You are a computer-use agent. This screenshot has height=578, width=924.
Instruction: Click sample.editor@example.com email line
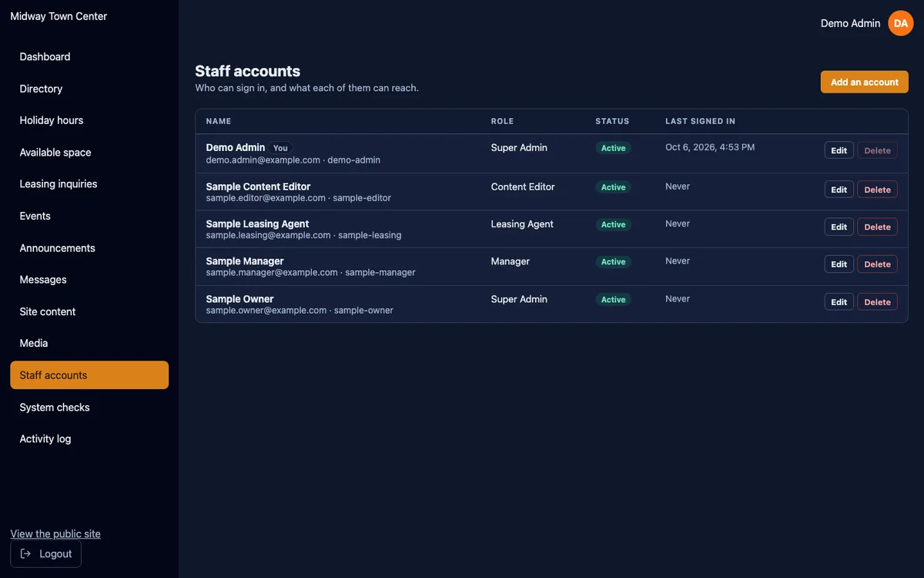click(x=298, y=198)
